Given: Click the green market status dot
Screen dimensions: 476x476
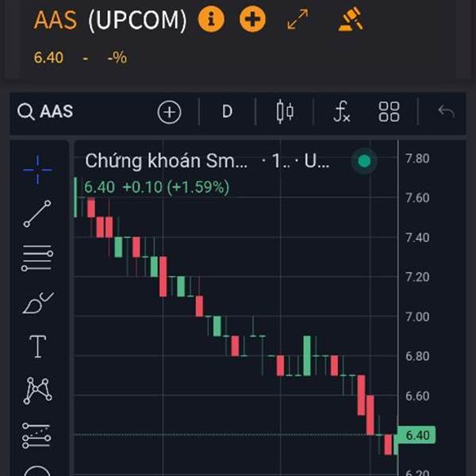Looking at the screenshot, I should (364, 161).
